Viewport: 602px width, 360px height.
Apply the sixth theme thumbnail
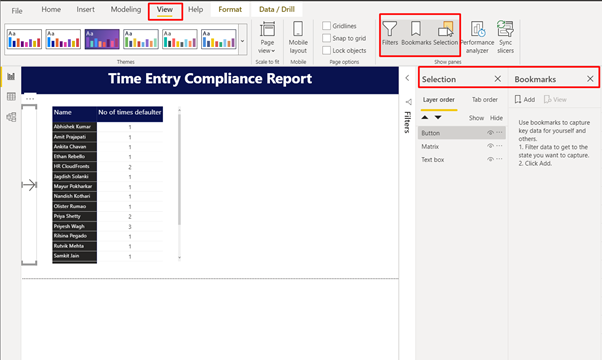point(218,39)
